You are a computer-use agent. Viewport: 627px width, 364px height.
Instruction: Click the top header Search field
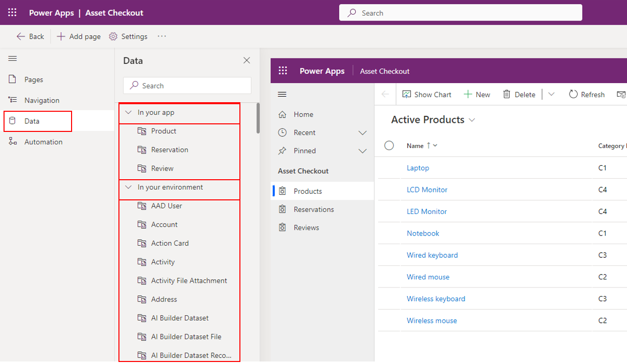[x=460, y=13]
